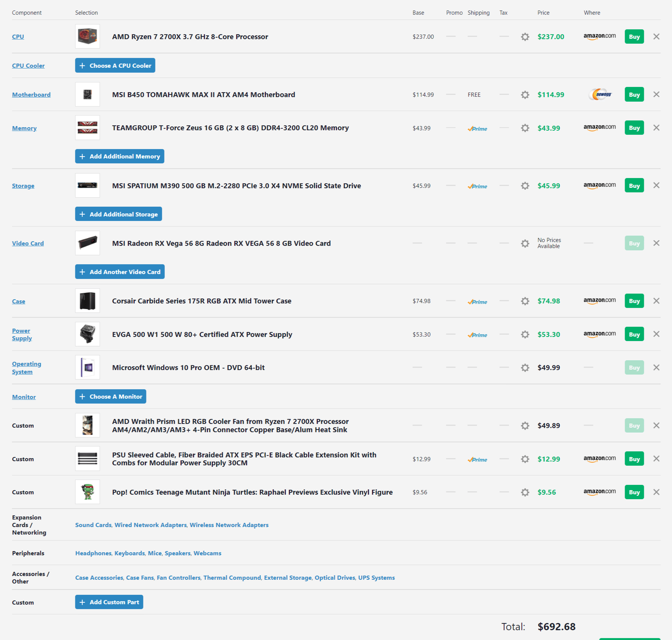Open settings gear for MSI SPATIUM M390 storage

tap(525, 186)
